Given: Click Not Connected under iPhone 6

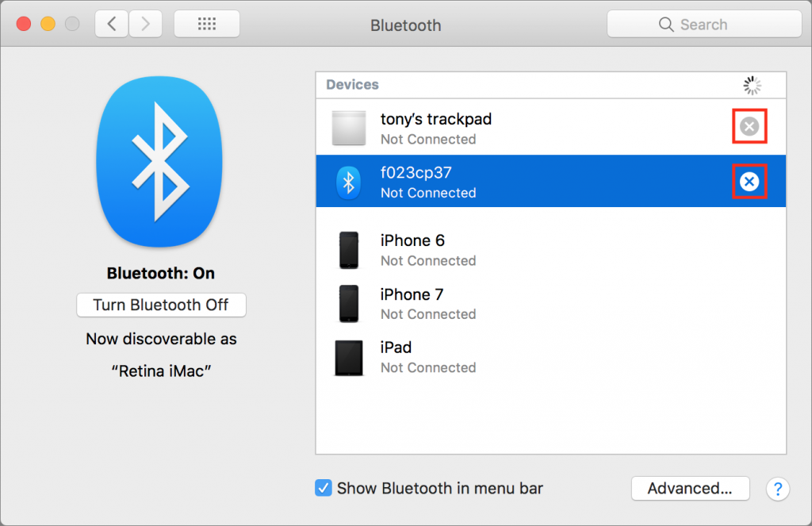Looking at the screenshot, I should pyautogui.click(x=428, y=261).
